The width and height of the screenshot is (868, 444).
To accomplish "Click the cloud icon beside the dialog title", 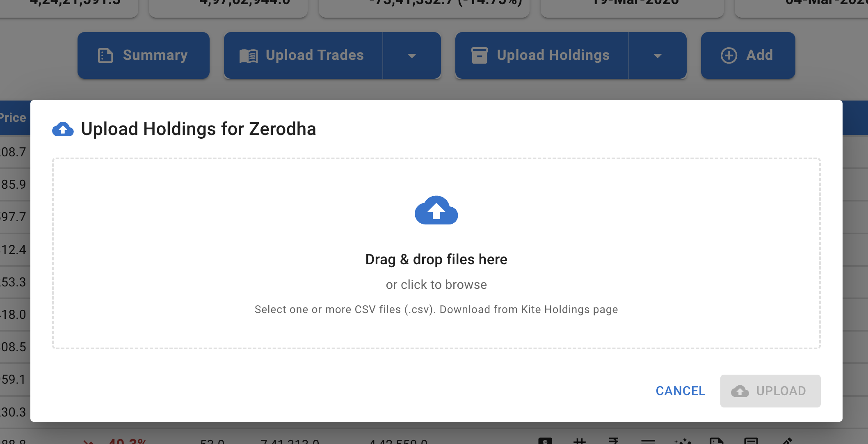I will click(63, 129).
